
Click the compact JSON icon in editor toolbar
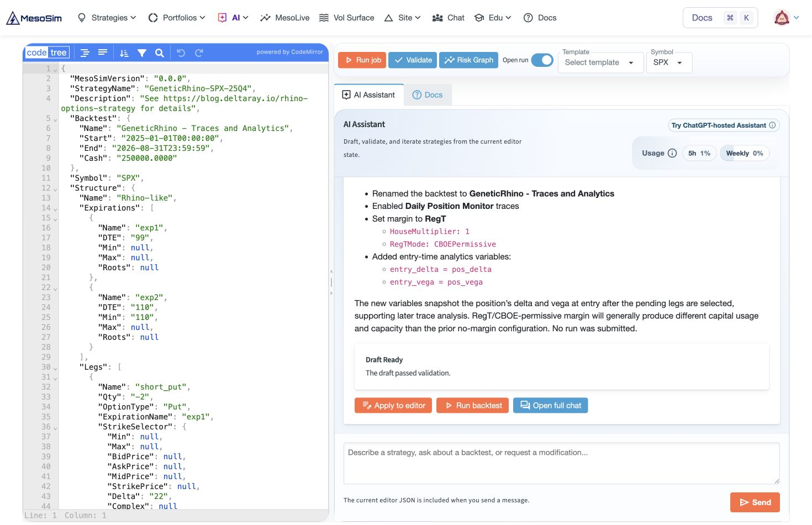click(103, 53)
